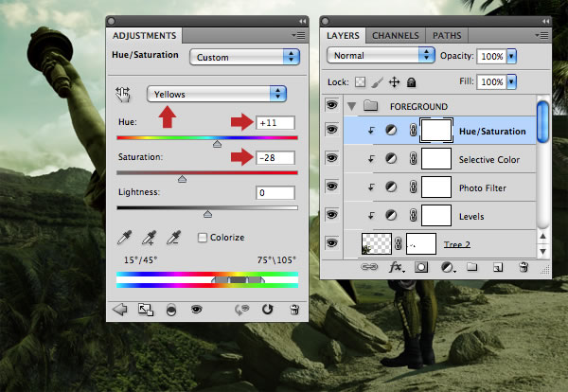This screenshot has height=392, width=568.
Task: Link layers button at Layers panel bottom
Action: point(369,267)
